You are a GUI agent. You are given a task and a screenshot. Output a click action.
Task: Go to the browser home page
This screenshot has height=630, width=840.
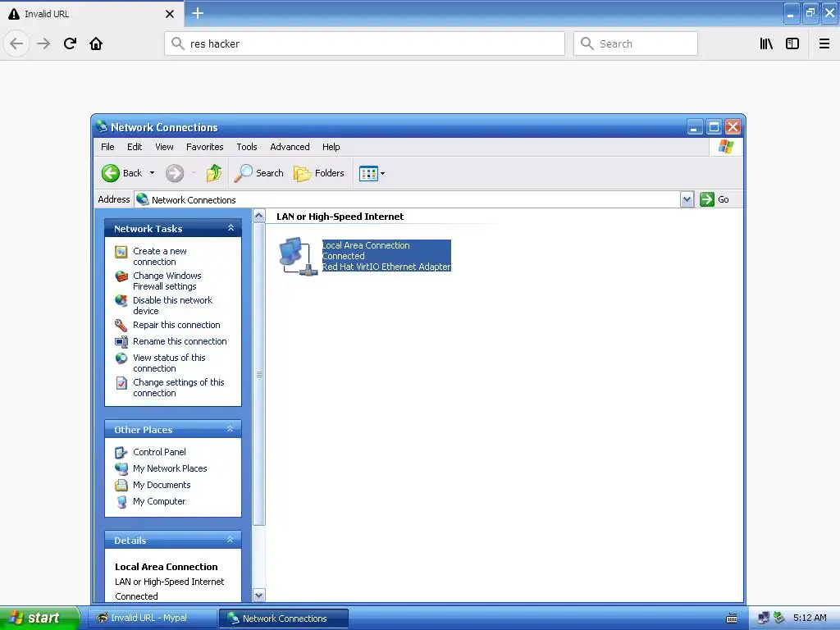96,43
